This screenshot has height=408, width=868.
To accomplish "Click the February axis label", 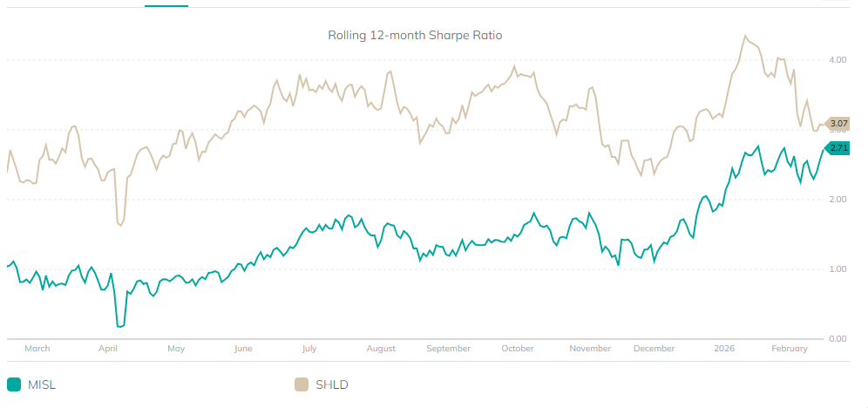I will tap(790, 349).
